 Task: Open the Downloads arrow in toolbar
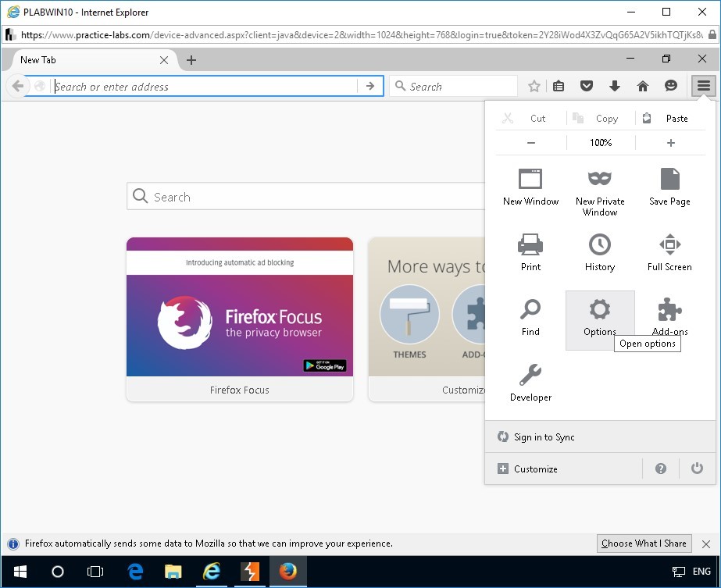pos(615,87)
